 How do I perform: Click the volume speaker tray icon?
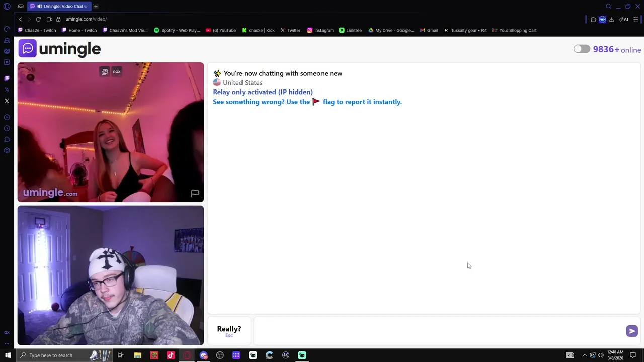click(600, 355)
